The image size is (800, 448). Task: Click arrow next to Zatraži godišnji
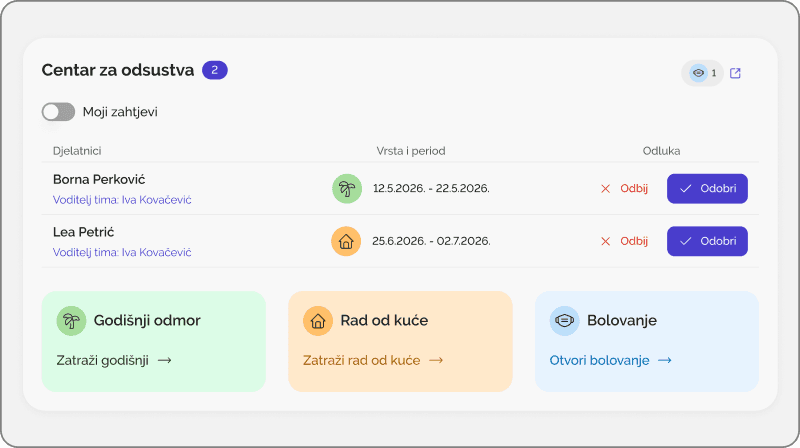[x=165, y=360]
